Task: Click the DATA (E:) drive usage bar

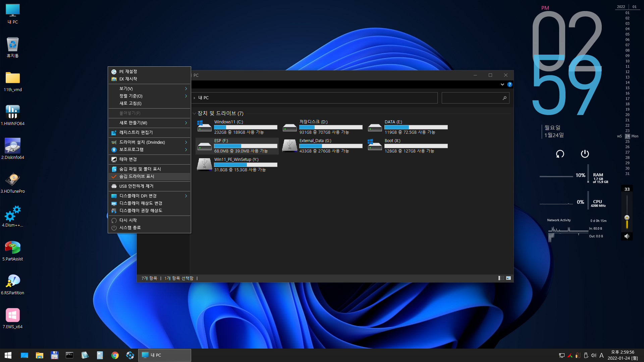Action: (416, 127)
